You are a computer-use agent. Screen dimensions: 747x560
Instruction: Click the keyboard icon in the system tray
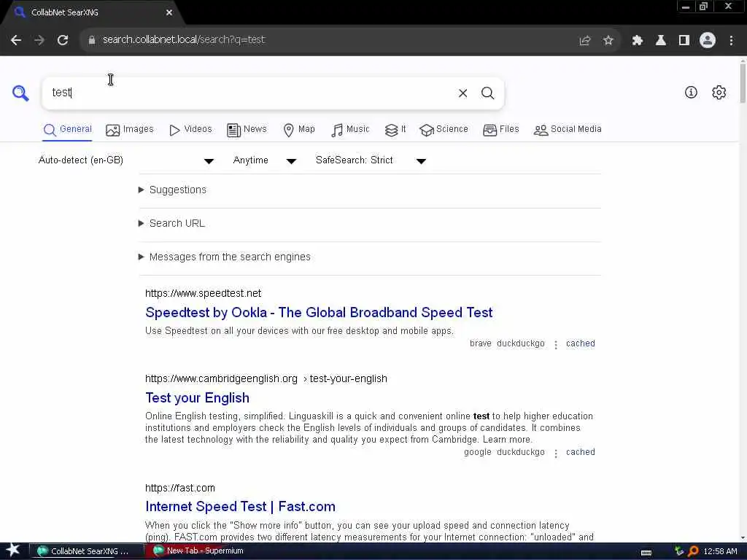pyautogui.click(x=646, y=553)
